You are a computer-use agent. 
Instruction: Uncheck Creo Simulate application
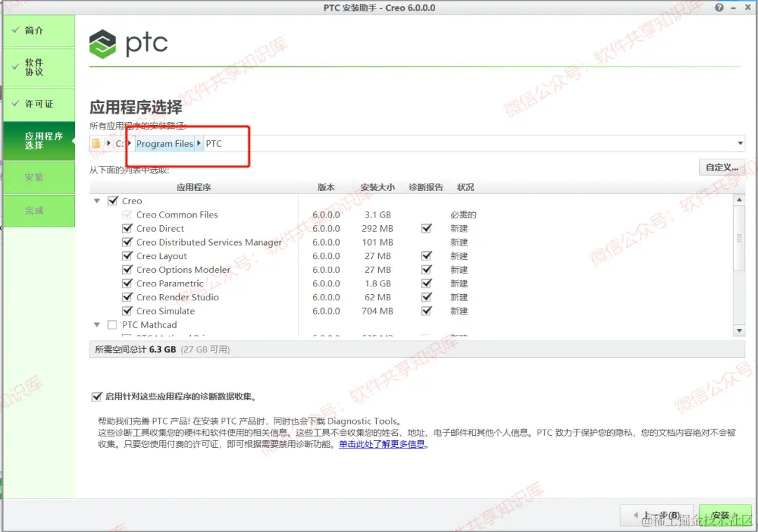tap(127, 311)
